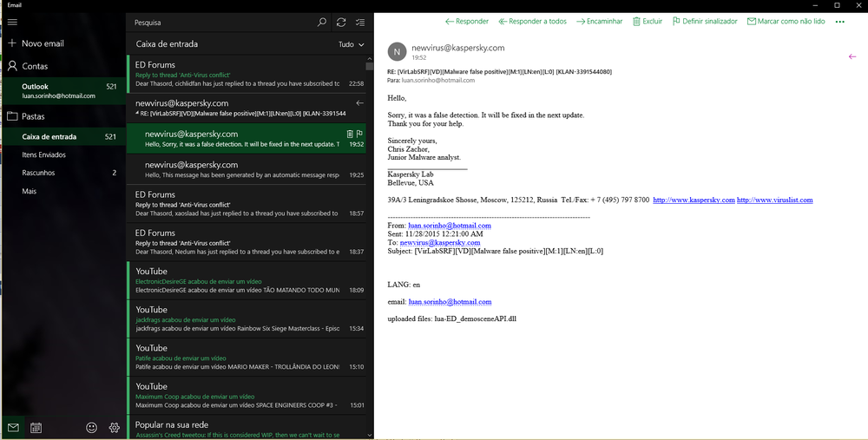The width and height of the screenshot is (868, 440).
Task: Open the www.viruslist.com link
Action: [x=774, y=200]
